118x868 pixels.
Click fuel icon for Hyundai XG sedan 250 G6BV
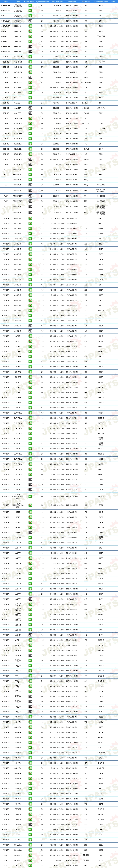coord(30,845)
